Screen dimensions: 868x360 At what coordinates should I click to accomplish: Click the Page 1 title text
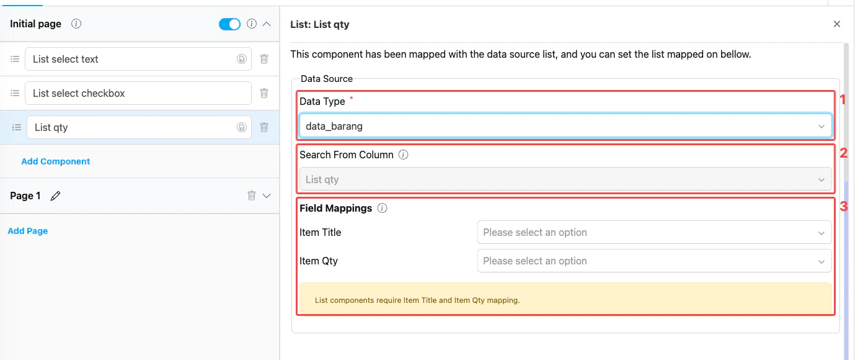point(25,196)
